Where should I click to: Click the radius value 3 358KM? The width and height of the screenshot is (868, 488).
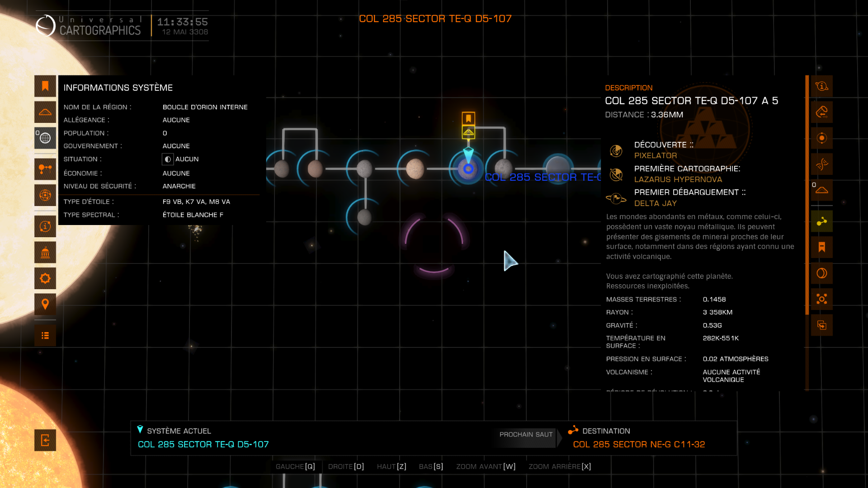pyautogui.click(x=717, y=312)
